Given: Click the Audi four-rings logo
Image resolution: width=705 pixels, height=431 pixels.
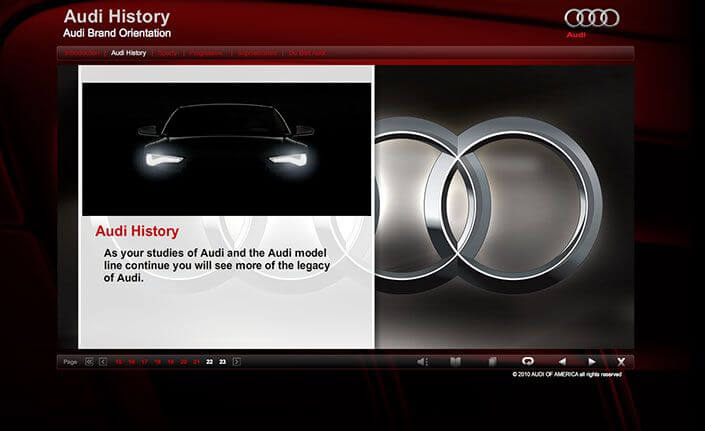Looking at the screenshot, I should [592, 18].
